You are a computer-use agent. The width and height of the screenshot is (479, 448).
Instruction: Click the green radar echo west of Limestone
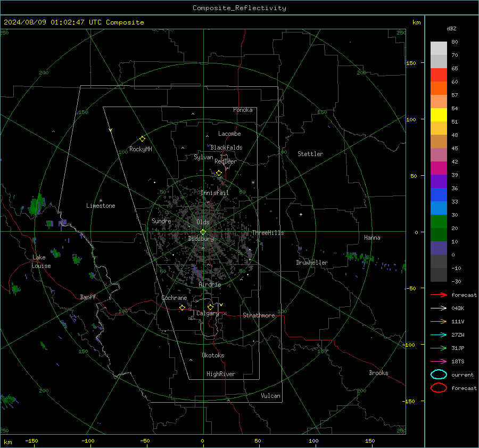[37, 204]
